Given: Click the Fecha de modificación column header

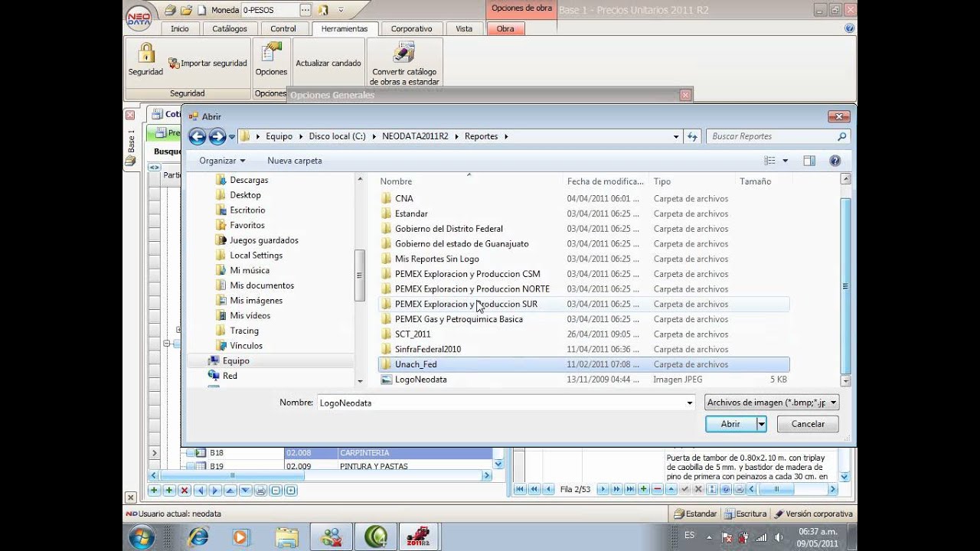Looking at the screenshot, I should click(606, 181).
